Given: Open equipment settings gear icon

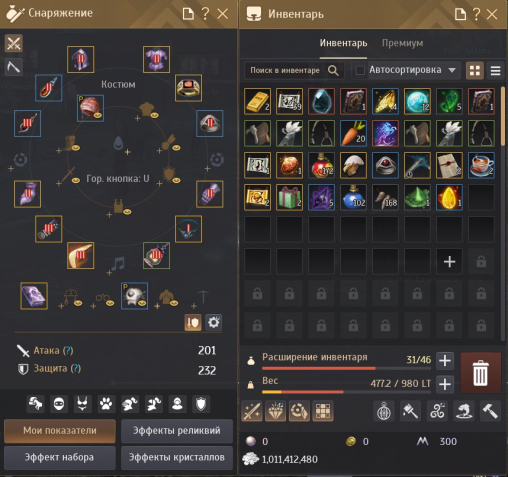Looking at the screenshot, I should [x=213, y=322].
